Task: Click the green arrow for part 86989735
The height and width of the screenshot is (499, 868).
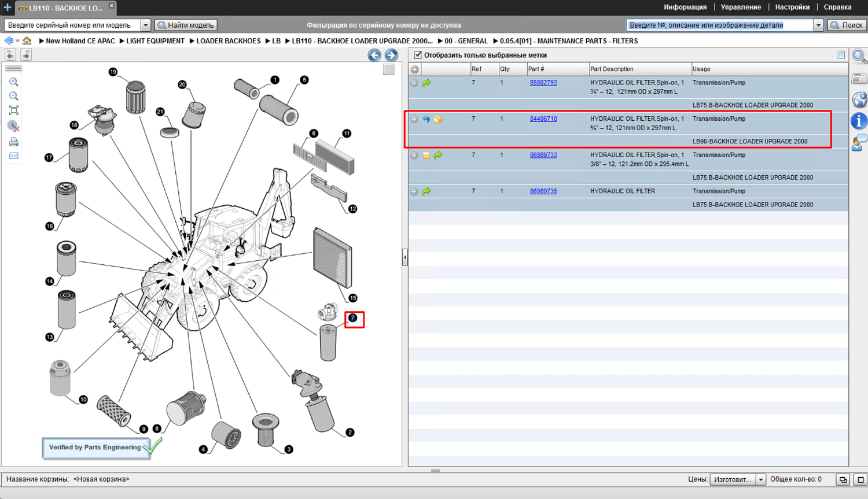Action: pyautogui.click(x=426, y=191)
